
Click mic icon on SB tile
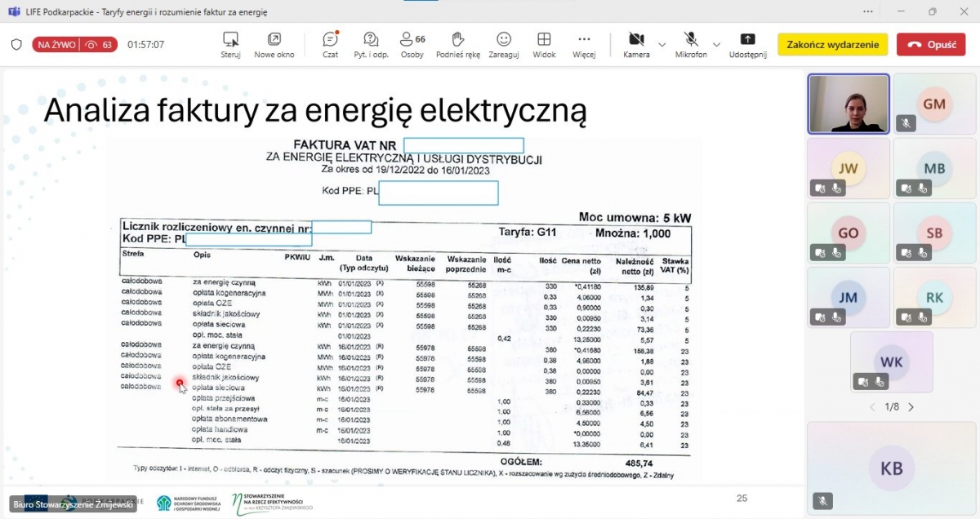coord(921,252)
